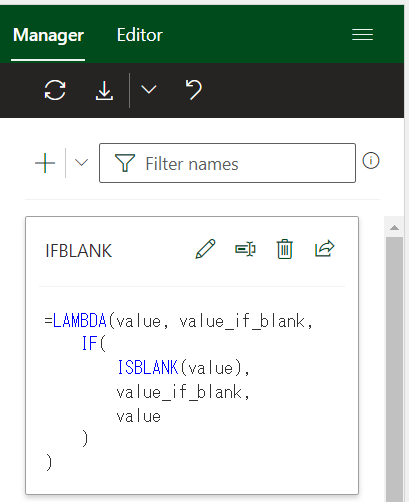Click the =LAMBDA(value, value_if_blank, line

click(179, 321)
